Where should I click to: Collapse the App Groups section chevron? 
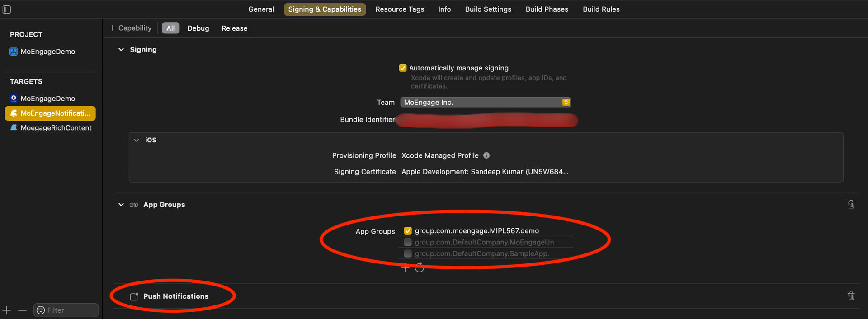(x=121, y=205)
